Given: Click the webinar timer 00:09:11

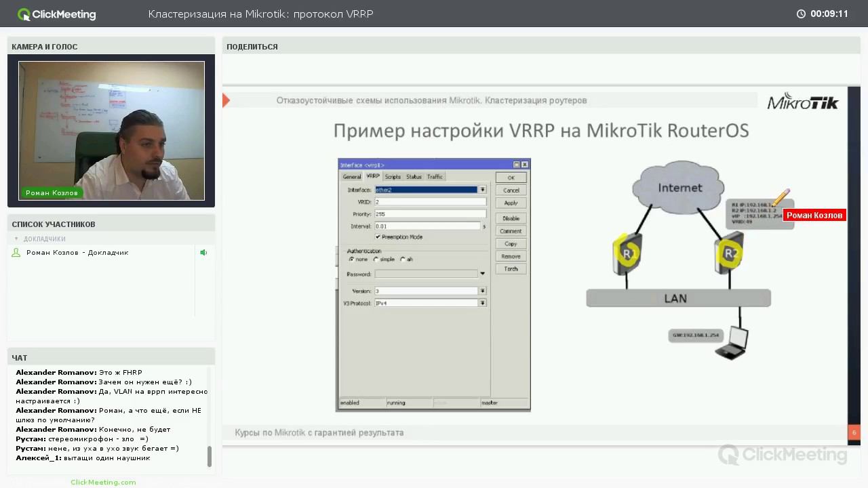Looking at the screenshot, I should (x=829, y=14).
